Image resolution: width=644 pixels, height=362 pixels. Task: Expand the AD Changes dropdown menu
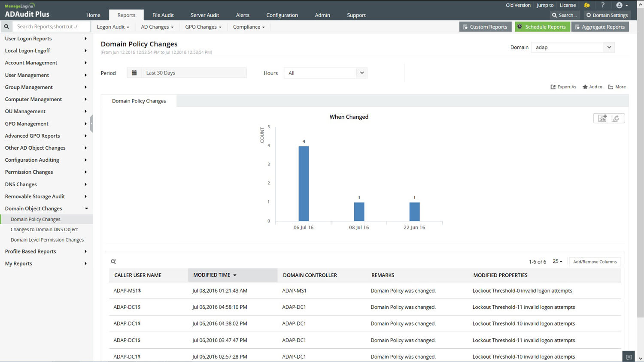coord(157,27)
